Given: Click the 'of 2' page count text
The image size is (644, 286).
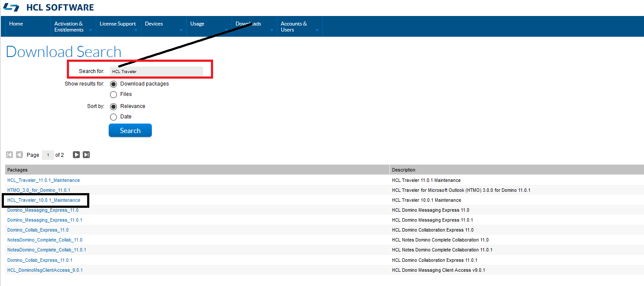Looking at the screenshot, I should tap(60, 155).
